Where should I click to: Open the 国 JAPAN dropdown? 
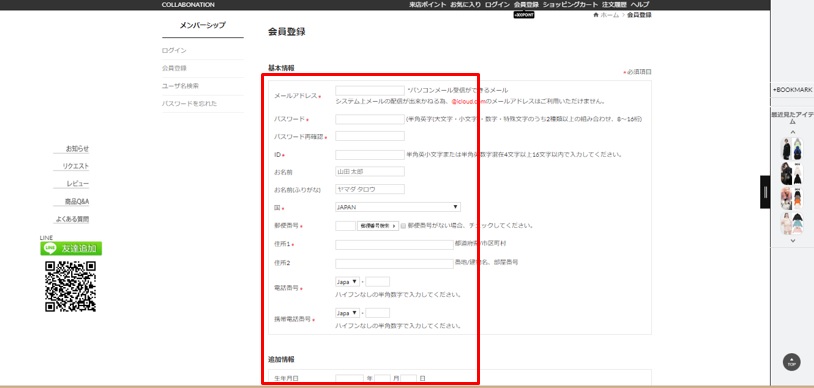tap(398, 207)
